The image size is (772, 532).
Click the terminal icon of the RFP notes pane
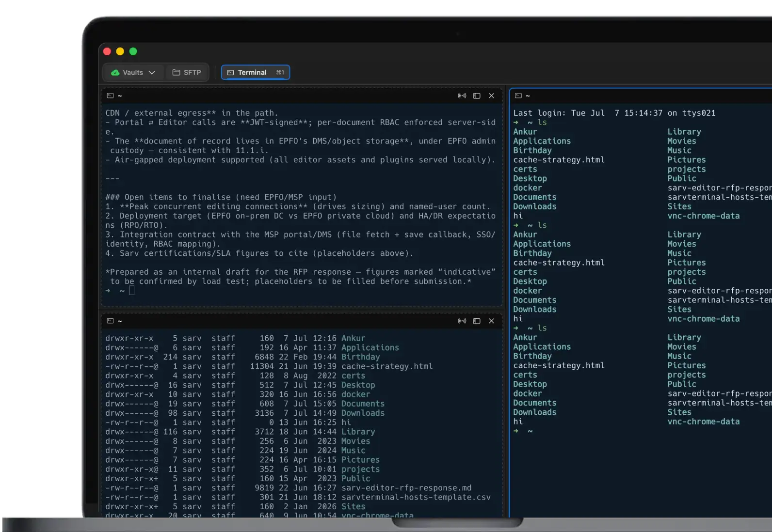[111, 96]
